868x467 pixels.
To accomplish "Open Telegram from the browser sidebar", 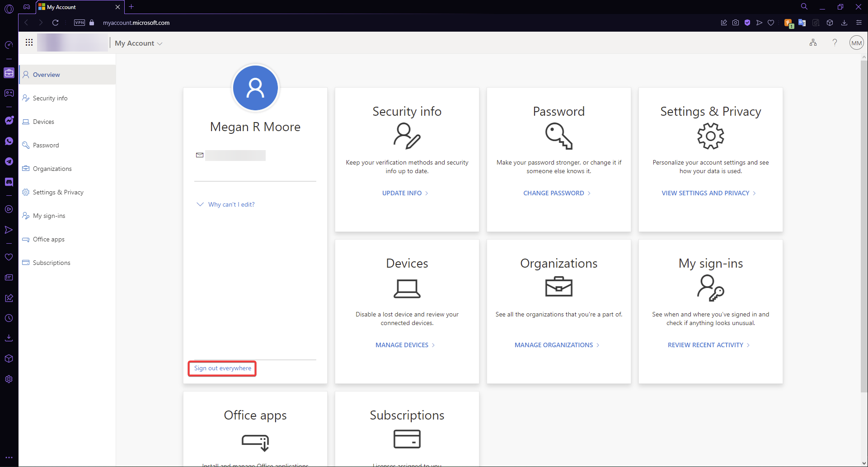I will (x=9, y=161).
